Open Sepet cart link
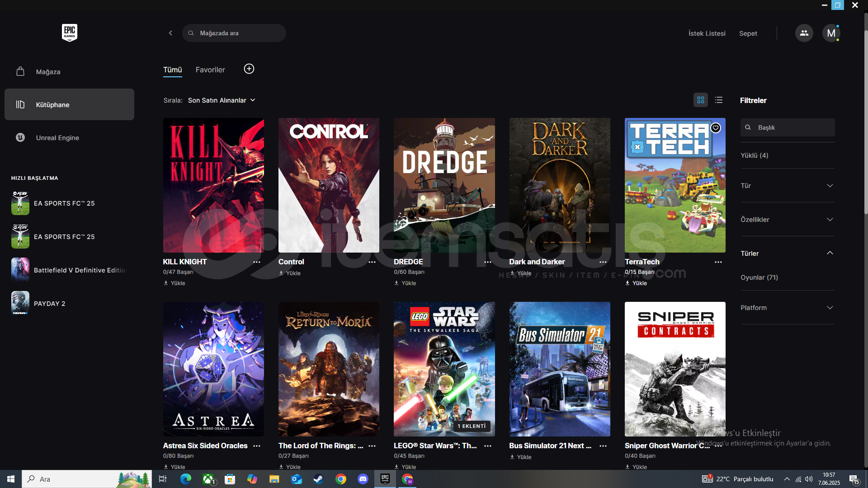 748,33
